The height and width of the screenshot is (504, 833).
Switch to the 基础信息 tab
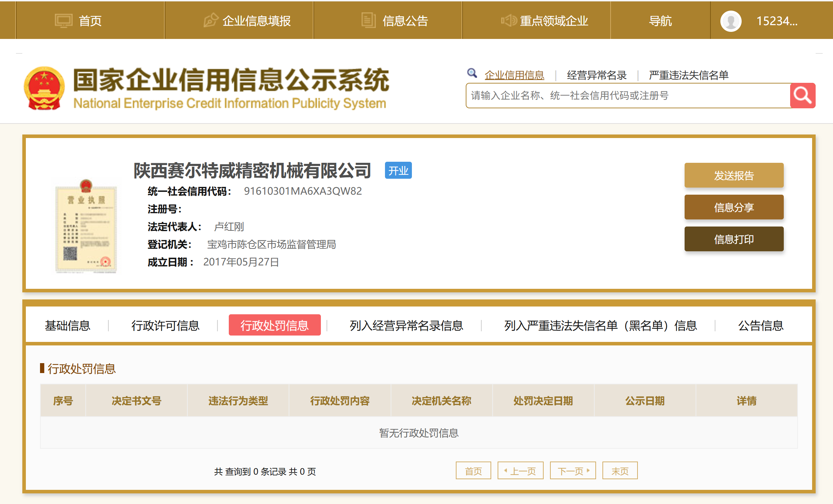click(67, 325)
